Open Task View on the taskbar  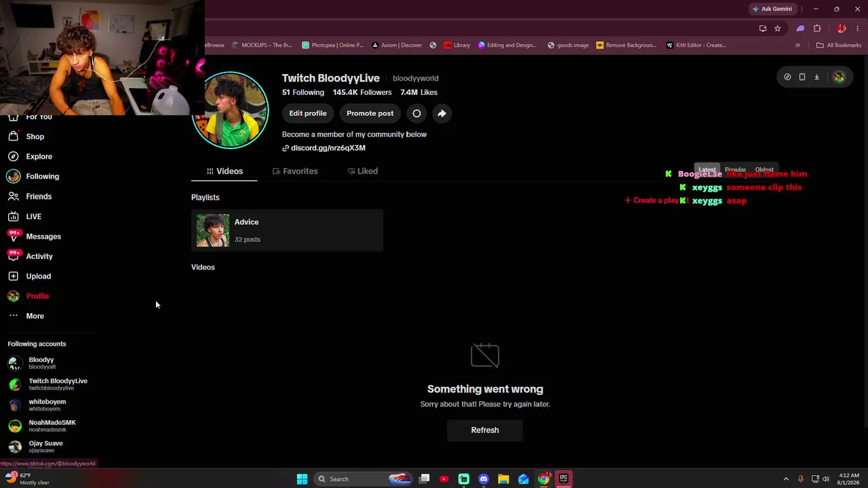click(425, 479)
